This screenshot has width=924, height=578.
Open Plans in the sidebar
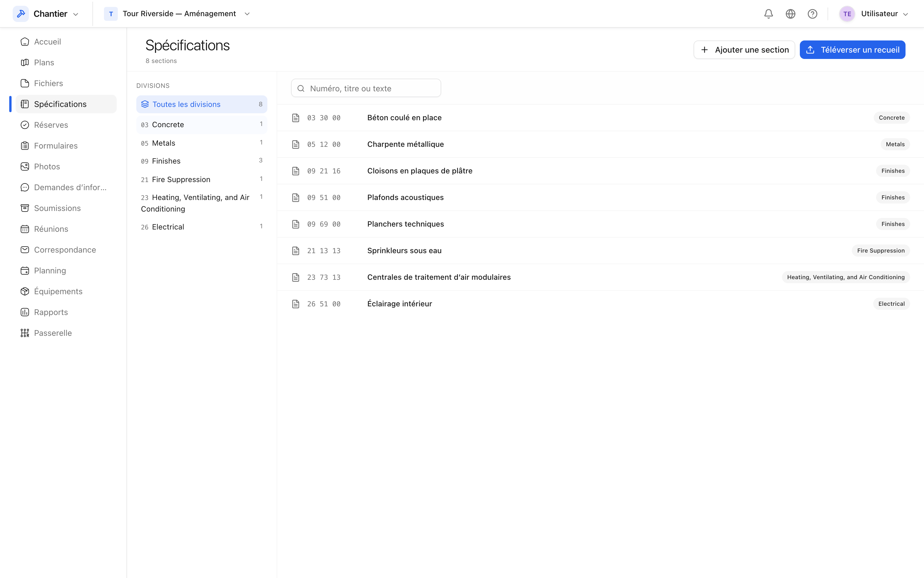coord(66,62)
